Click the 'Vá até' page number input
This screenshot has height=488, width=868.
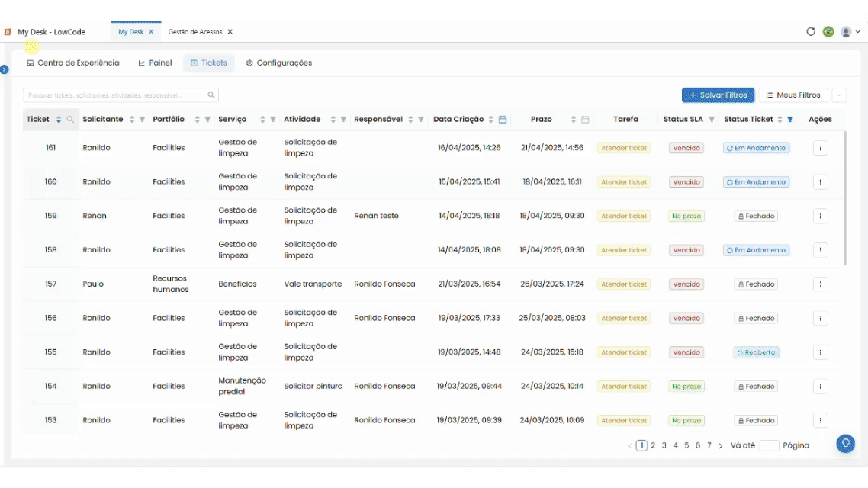[768, 445]
